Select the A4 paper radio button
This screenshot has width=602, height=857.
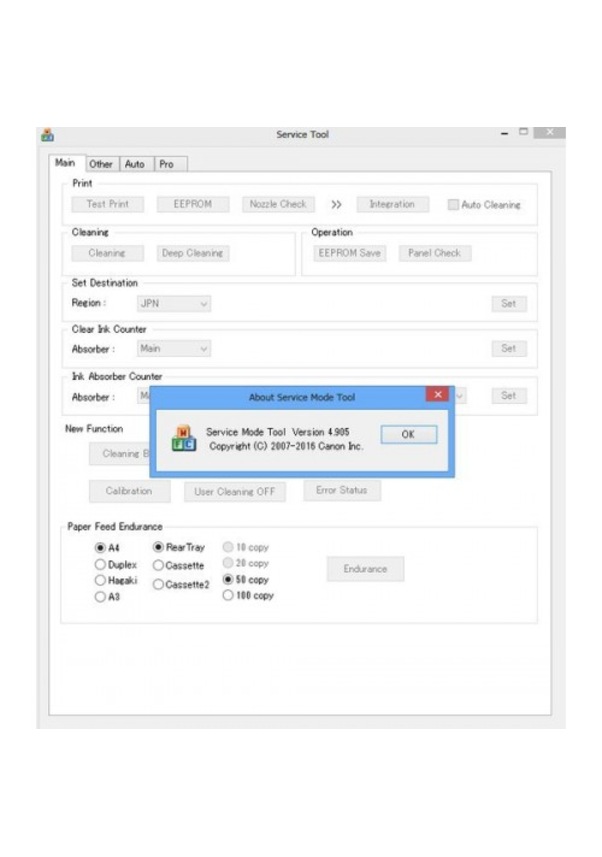(100, 548)
